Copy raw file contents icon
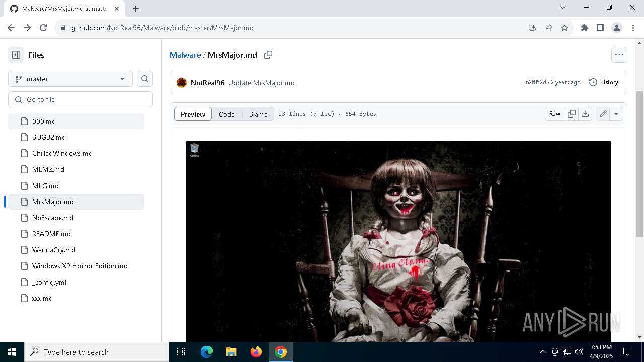This screenshot has height=362, width=644. (x=572, y=114)
